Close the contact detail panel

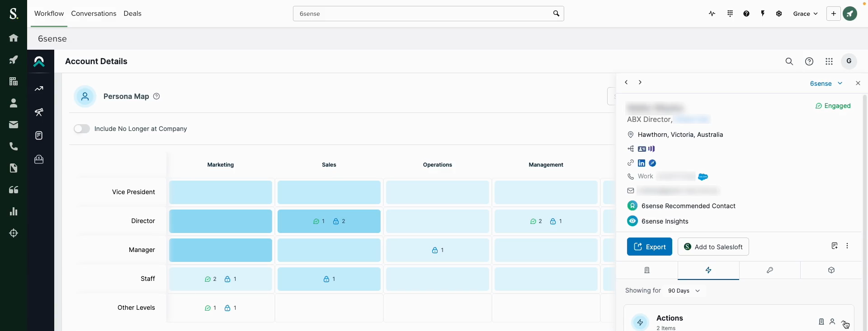[x=858, y=83]
